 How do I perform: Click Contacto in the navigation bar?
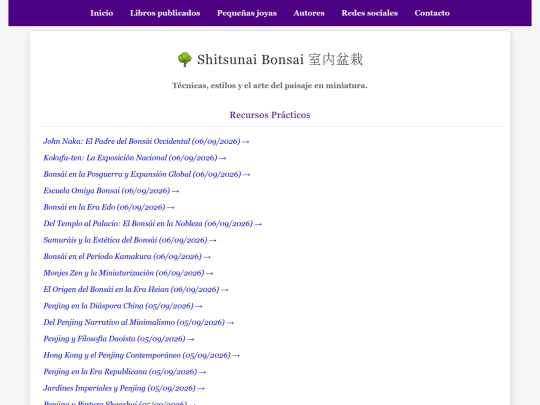point(432,13)
